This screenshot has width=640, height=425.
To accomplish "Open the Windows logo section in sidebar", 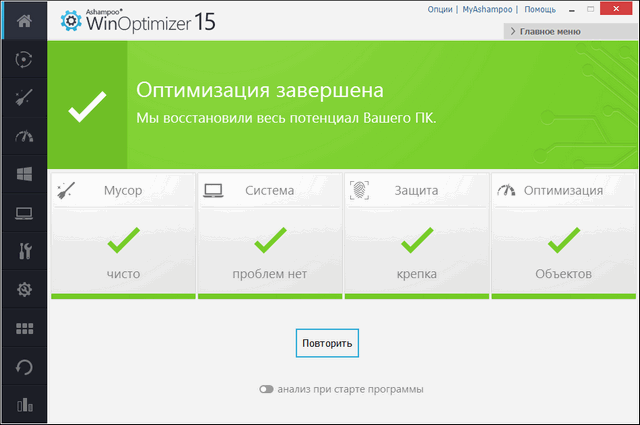I will click(x=24, y=174).
